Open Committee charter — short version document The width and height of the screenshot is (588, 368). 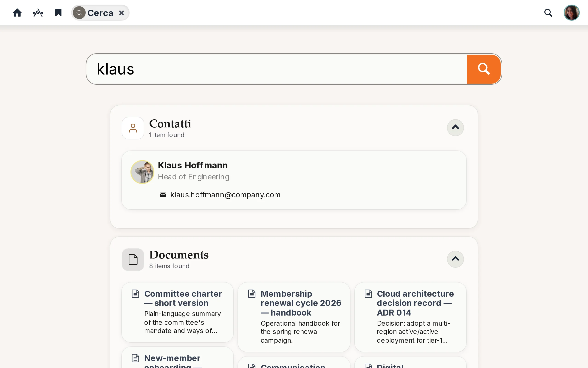177,312
